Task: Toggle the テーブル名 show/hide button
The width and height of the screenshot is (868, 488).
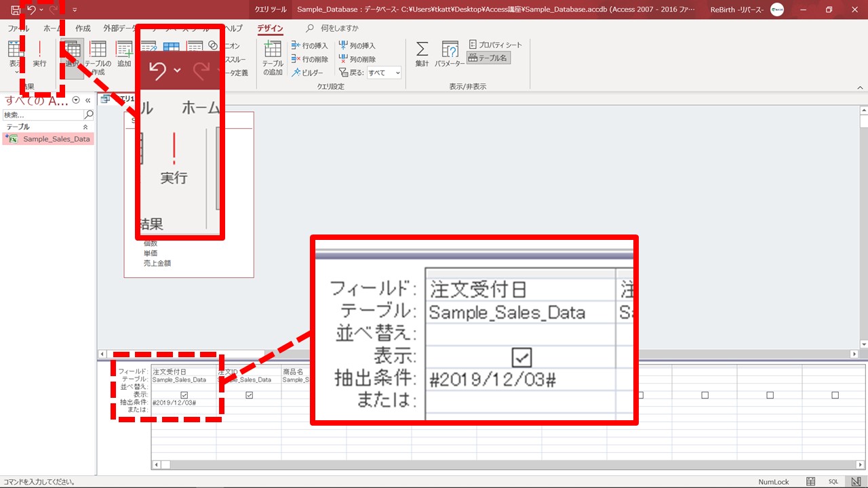Action: point(488,58)
